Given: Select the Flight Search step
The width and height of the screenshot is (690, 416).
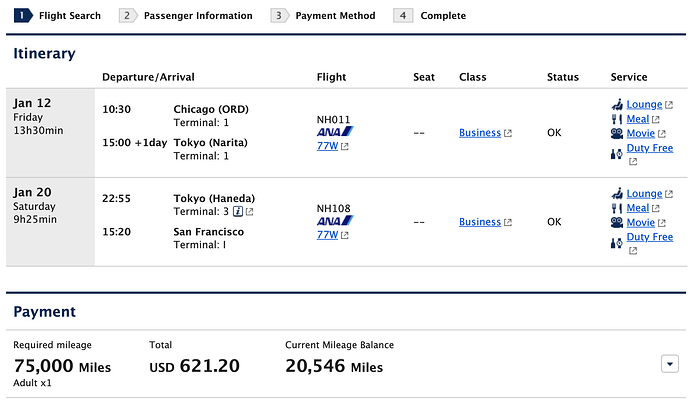Looking at the screenshot, I should (x=58, y=16).
